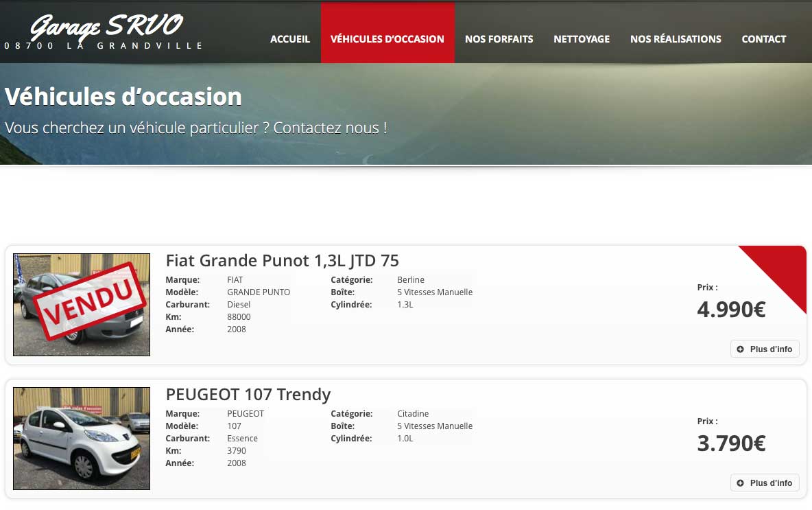Click the plus icon in Peugeot's Plus d'info
Screen dimensions: 812x510
(x=740, y=483)
